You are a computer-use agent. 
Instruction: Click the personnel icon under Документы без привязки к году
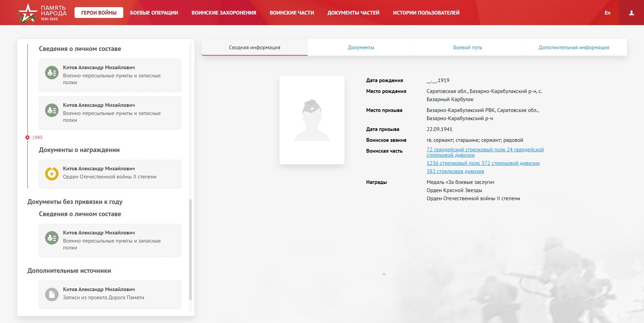click(52, 238)
